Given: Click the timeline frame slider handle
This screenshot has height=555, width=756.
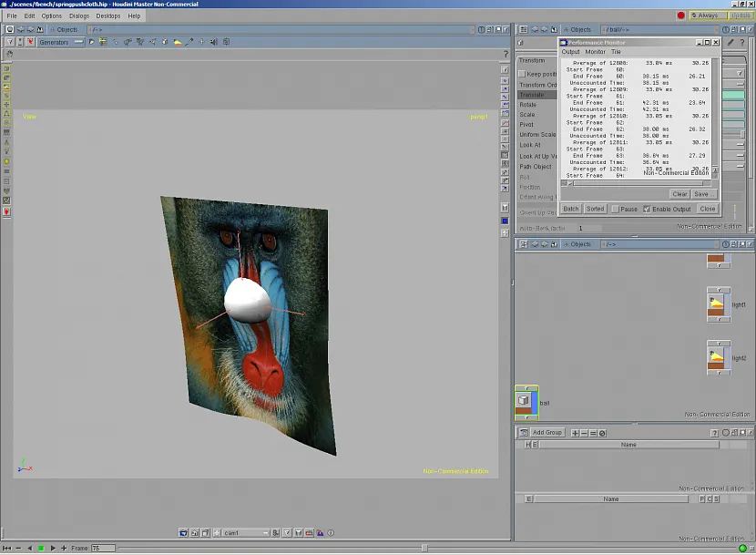Looking at the screenshot, I should (x=424, y=548).
